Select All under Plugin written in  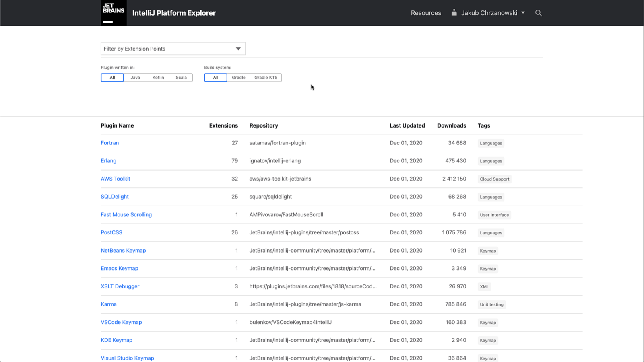[x=112, y=78]
